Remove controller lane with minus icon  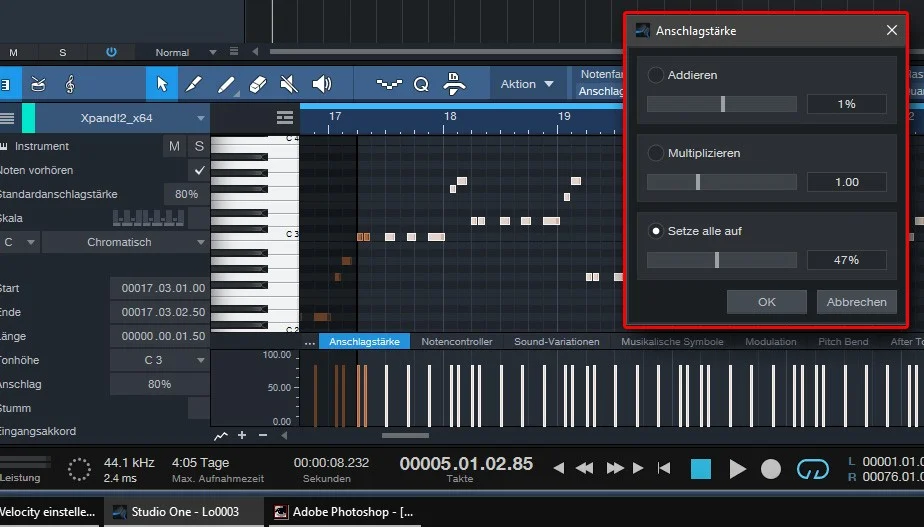(263, 435)
